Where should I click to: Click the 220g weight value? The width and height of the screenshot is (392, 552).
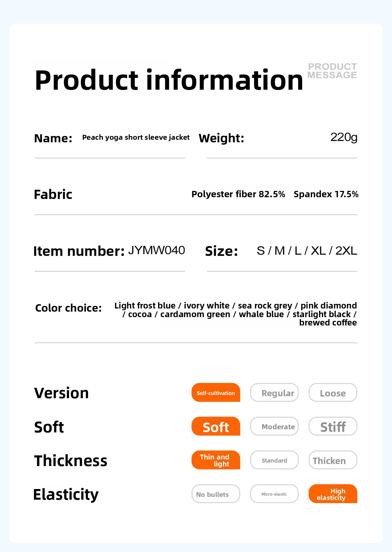pyautogui.click(x=344, y=137)
